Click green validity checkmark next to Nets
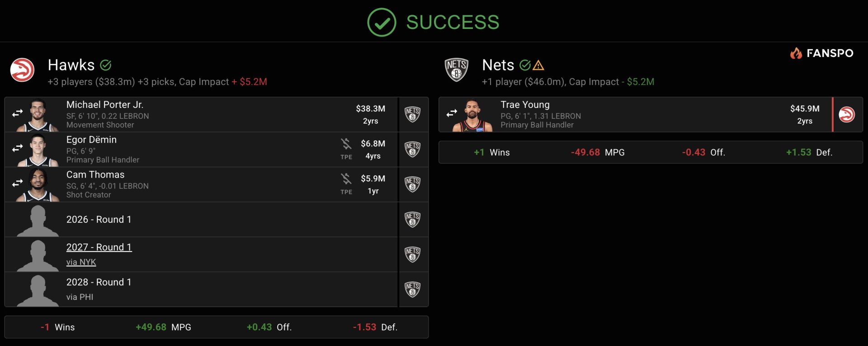Image resolution: width=868 pixels, height=346 pixels. (x=525, y=65)
